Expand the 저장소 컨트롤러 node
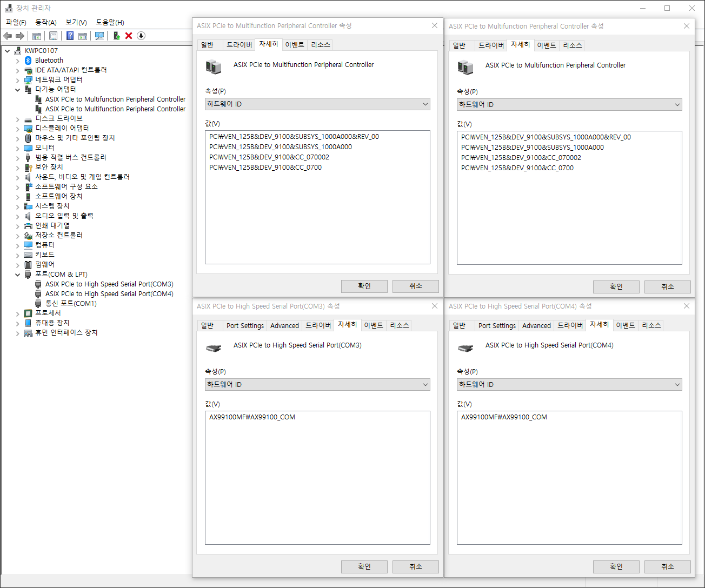This screenshot has width=705, height=588. [17, 236]
